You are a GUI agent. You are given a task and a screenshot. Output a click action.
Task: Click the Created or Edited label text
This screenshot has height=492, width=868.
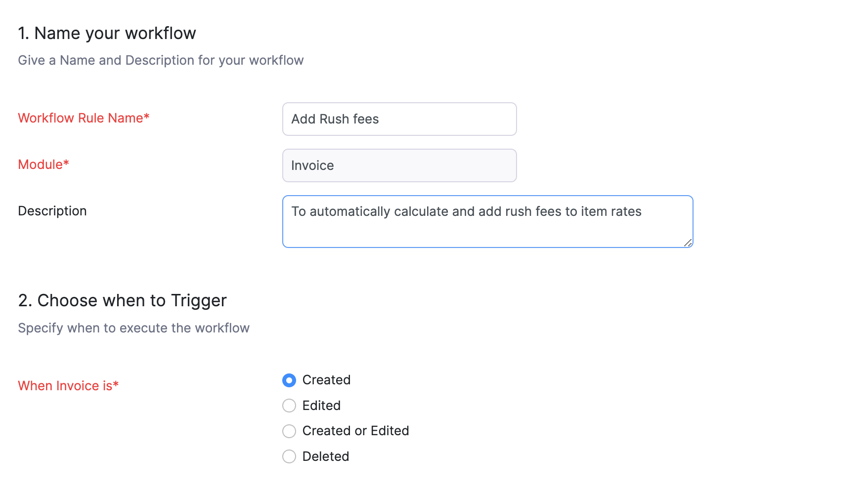click(355, 431)
